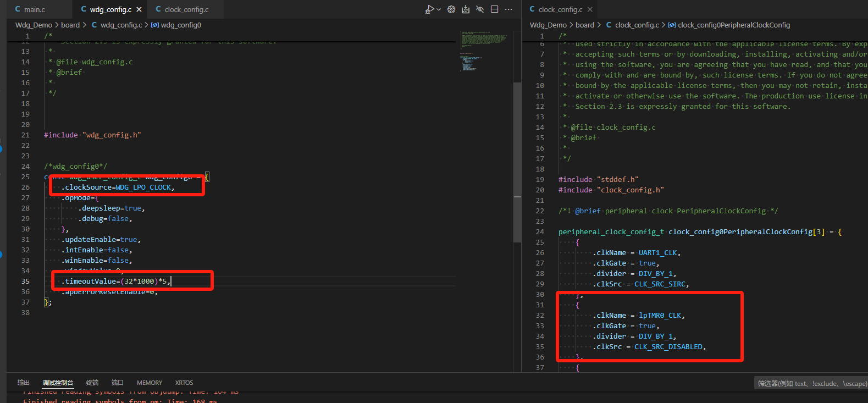Click wdg_config.c breadcrumb file entry
868x403 pixels.
coord(121,25)
